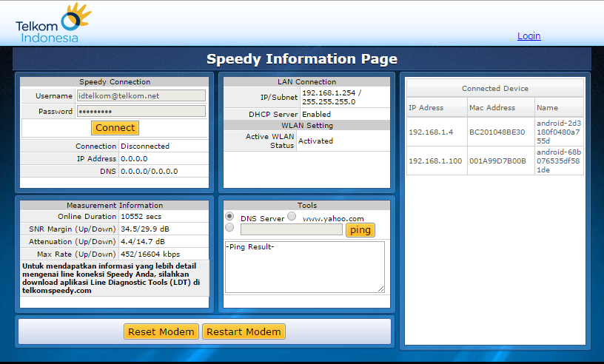The image size is (604, 364).
Task: Click MAC address BC201048BE30
Action: click(x=497, y=132)
